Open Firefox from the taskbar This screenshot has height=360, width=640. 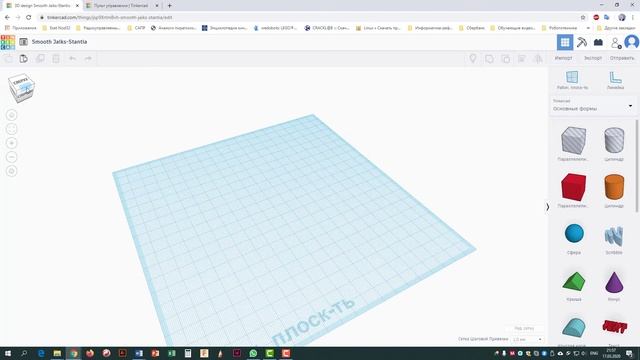tap(90, 353)
